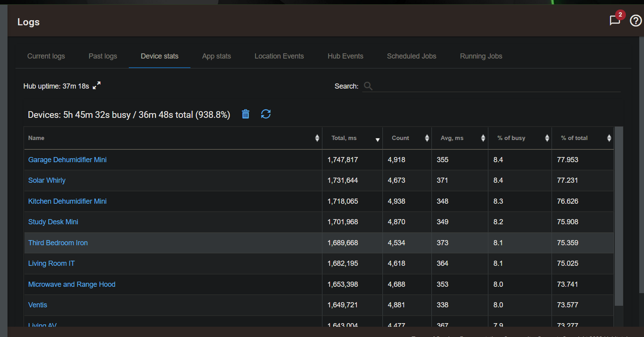Open the App stats tab

point(217,56)
